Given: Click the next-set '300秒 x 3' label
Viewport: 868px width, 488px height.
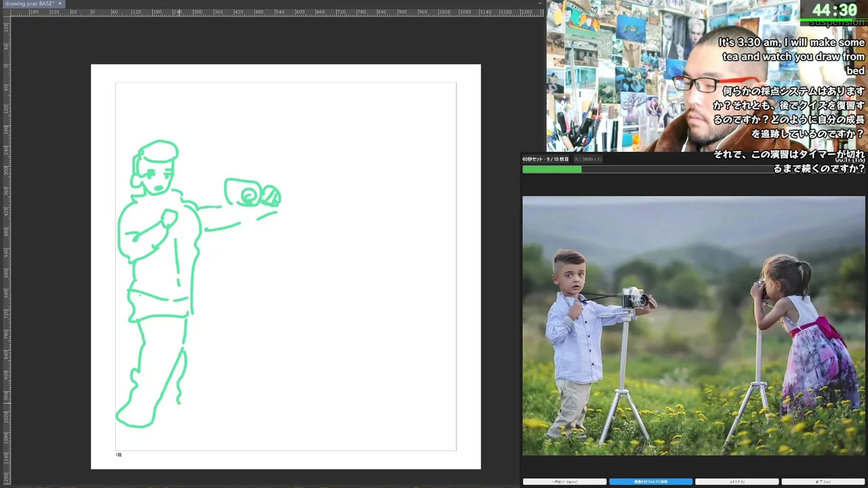Looking at the screenshot, I should 587,159.
